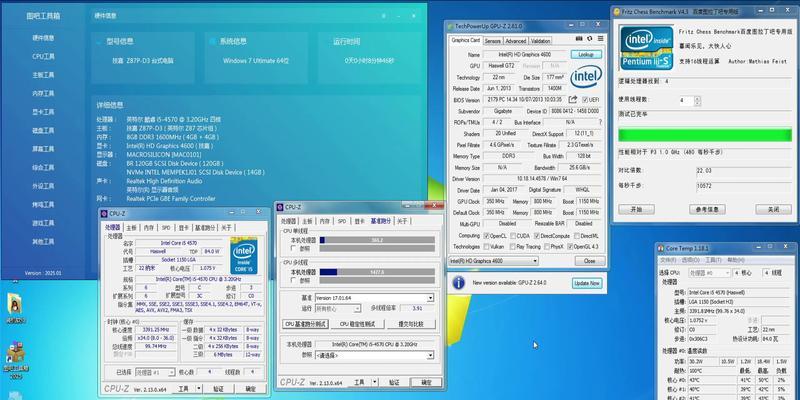Enable the 参照 checkbox under CPU 单线程
Image resolution: width=800 pixels, height=400 pixels.
click(293, 248)
